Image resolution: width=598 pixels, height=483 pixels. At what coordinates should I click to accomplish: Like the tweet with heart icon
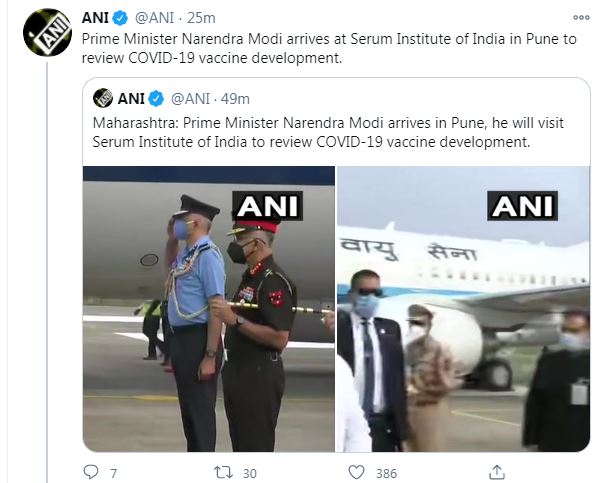357,472
